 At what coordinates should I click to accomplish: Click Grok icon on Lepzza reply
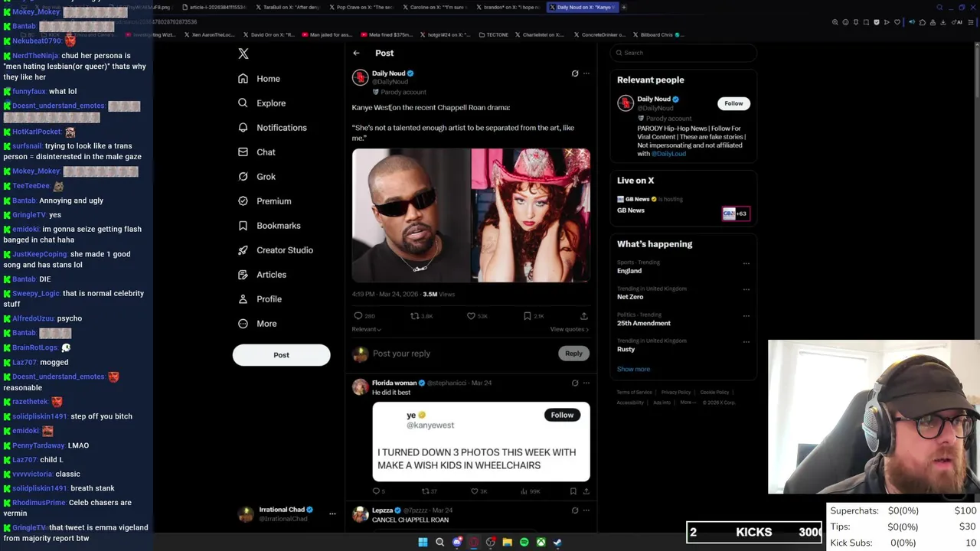click(x=575, y=510)
